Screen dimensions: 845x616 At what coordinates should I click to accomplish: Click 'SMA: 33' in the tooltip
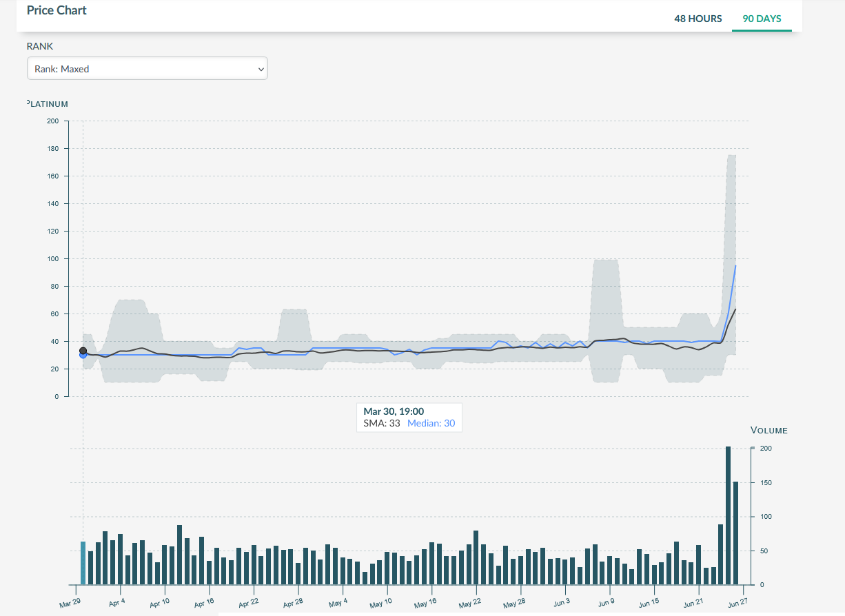click(382, 423)
